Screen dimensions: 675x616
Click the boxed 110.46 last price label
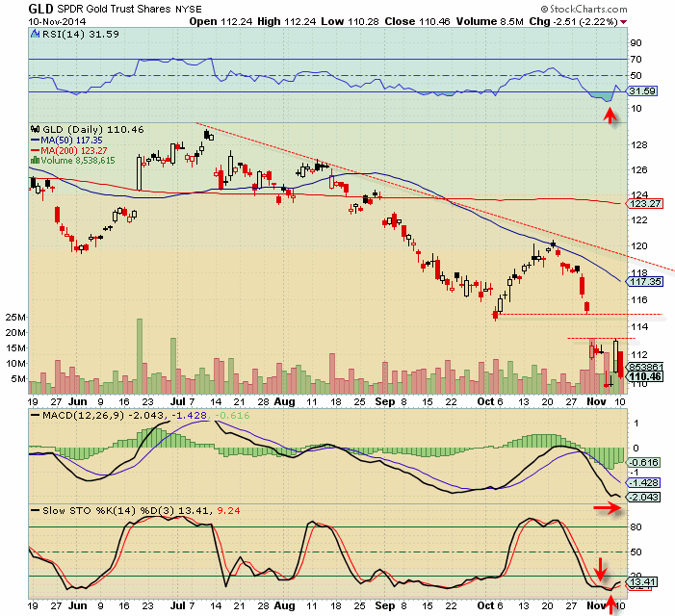point(645,377)
